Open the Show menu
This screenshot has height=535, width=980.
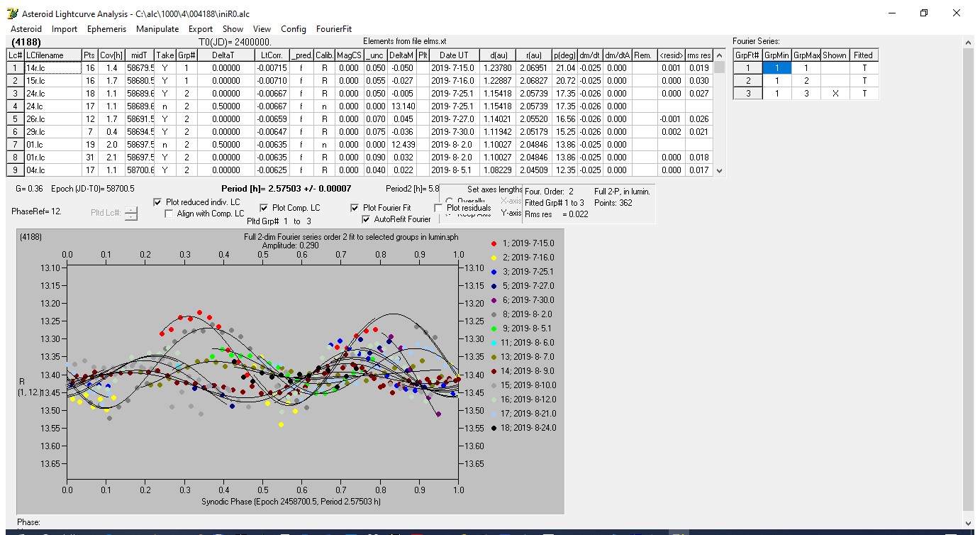233,29
